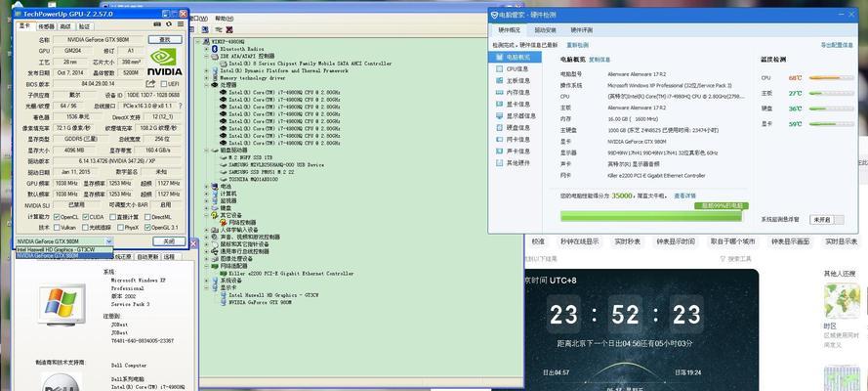Viewport: 868px width, 391px height.
Task: Click the 声卡信息 sidebar icon
Action: (499, 152)
